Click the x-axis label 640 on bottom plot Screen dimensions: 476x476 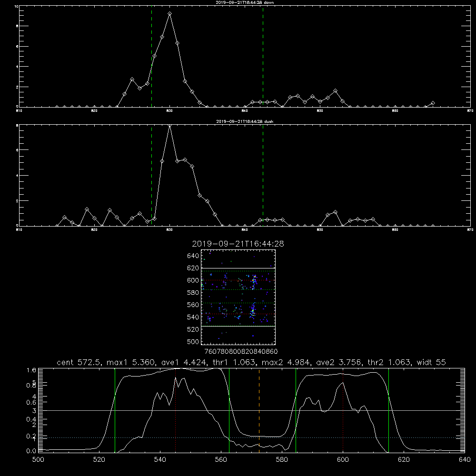click(465, 460)
